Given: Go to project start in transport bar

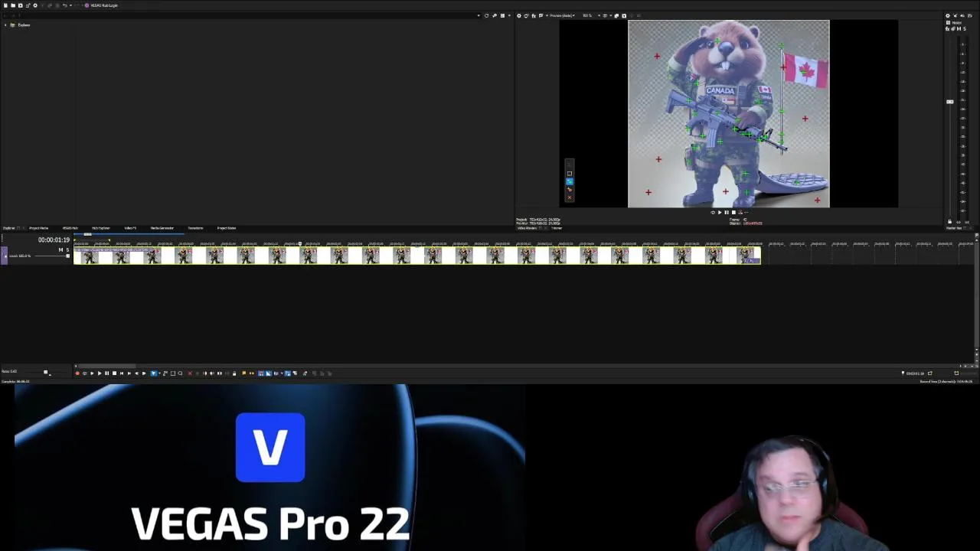Looking at the screenshot, I should click(x=121, y=373).
